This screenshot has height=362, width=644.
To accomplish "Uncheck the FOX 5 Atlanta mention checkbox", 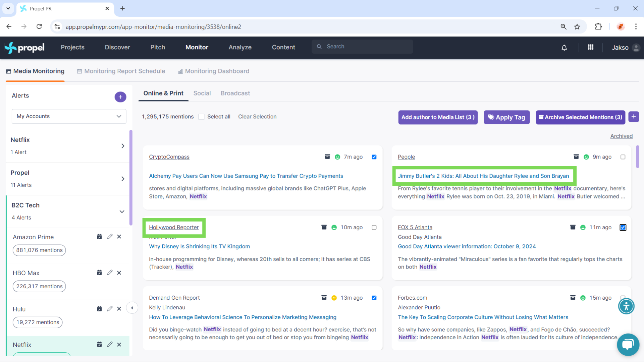I will 623,227.
